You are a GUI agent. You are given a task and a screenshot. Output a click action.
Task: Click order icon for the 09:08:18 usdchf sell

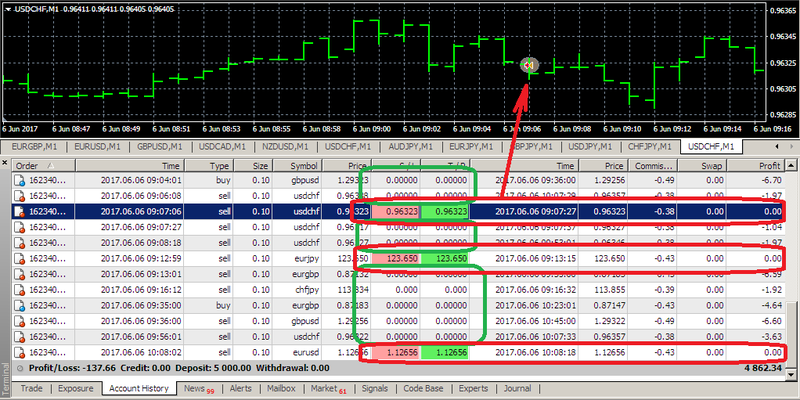(20, 243)
